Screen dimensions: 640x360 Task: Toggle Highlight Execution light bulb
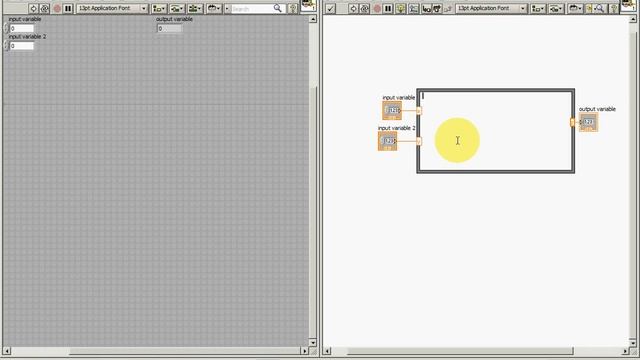point(400,8)
